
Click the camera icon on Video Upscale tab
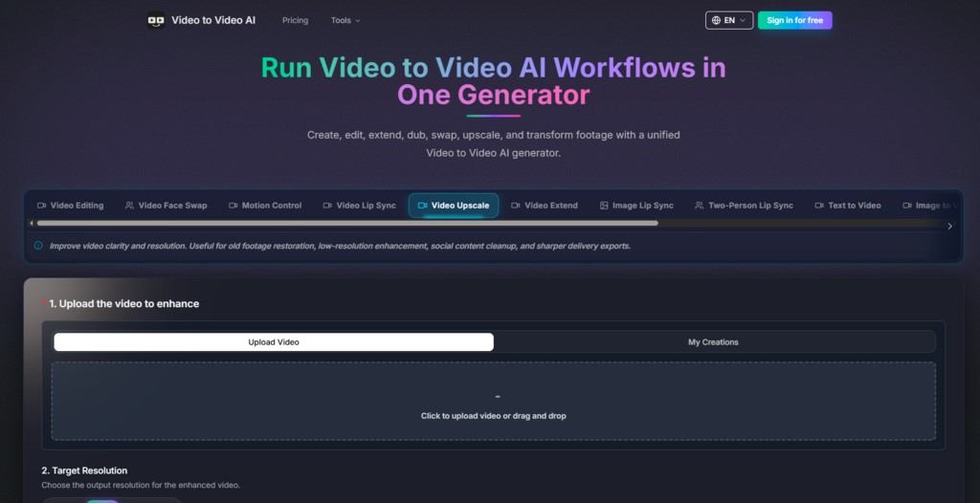[422, 206]
